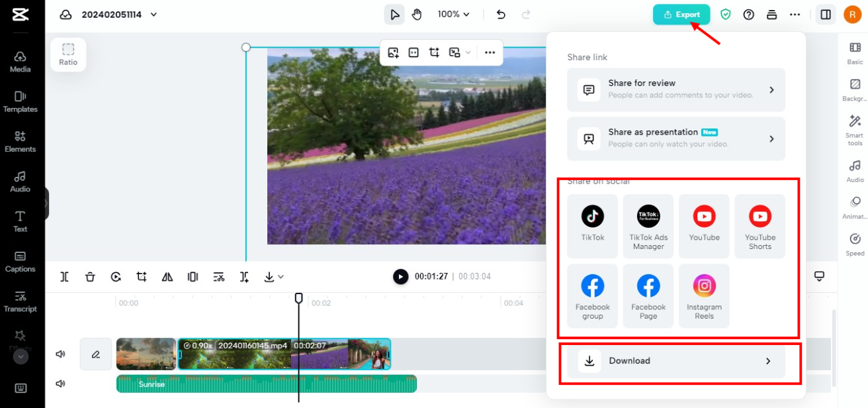868x408 pixels.
Task: Open the Text panel
Action: (20, 221)
